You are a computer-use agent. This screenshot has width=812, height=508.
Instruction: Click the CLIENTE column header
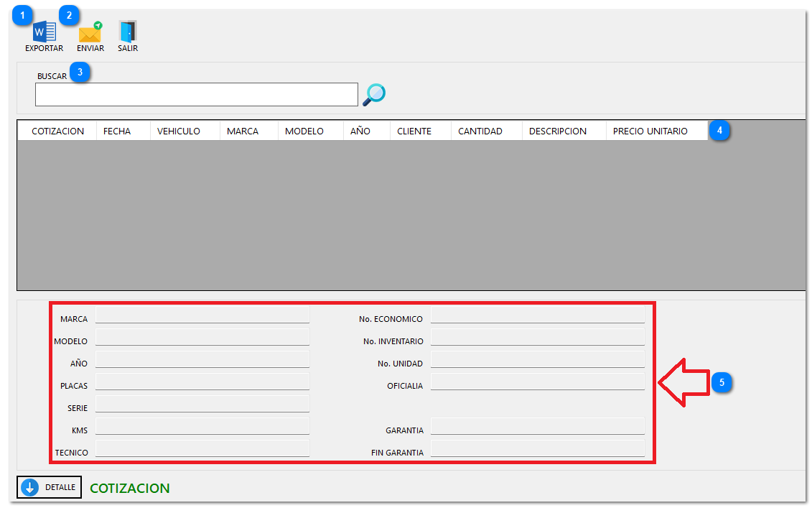coord(414,131)
